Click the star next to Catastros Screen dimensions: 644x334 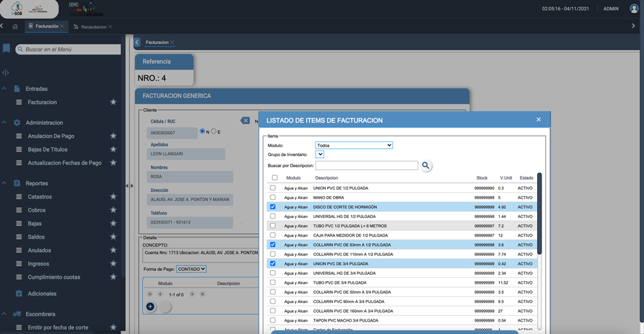(113, 197)
